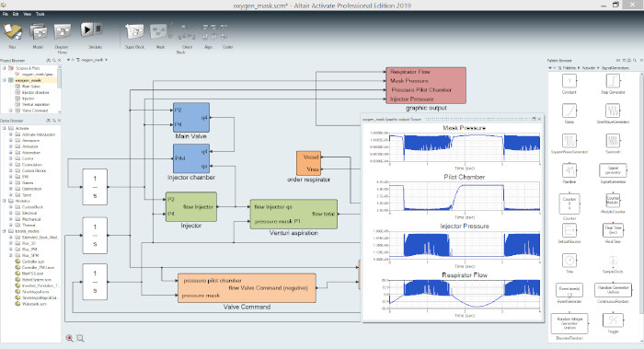Click the Super Block toolbar icon
This screenshot has width=644, height=349.
pos(134,31)
